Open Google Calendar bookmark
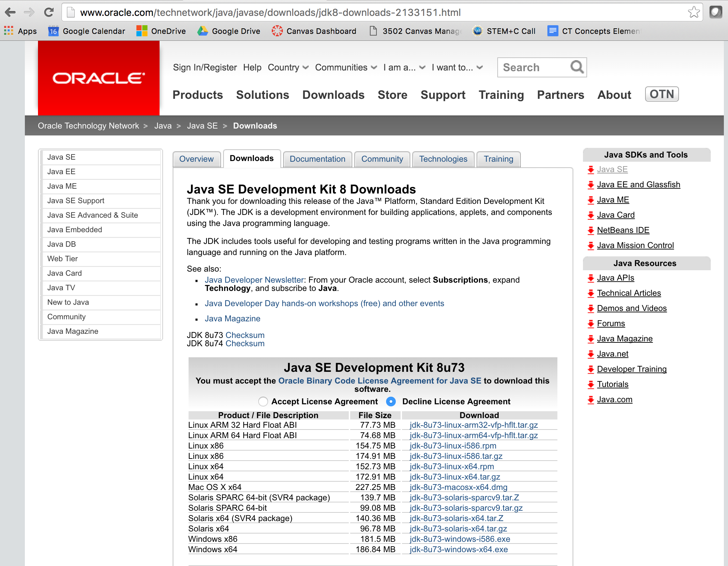 87,31
